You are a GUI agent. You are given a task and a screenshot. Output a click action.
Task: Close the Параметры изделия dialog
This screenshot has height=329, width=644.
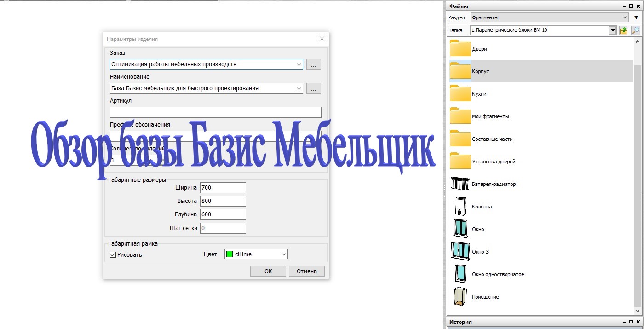coord(322,39)
